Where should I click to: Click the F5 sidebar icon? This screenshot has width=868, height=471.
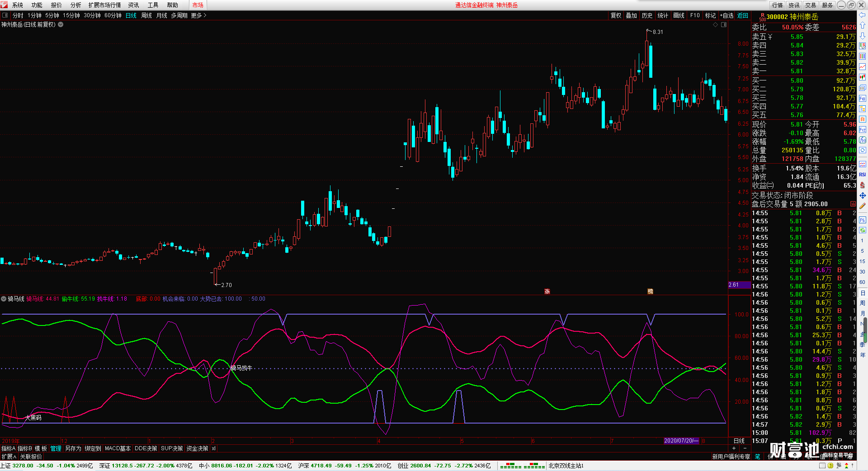pyautogui.click(x=863, y=220)
